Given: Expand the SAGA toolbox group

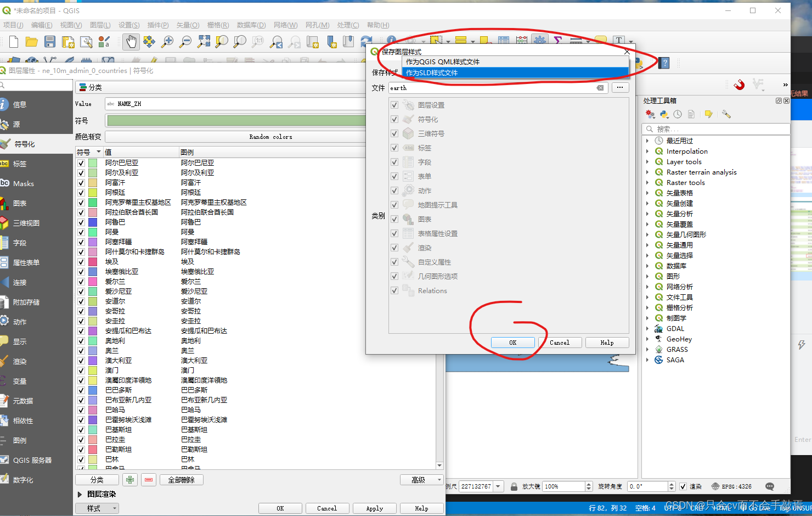Looking at the screenshot, I should (x=647, y=360).
